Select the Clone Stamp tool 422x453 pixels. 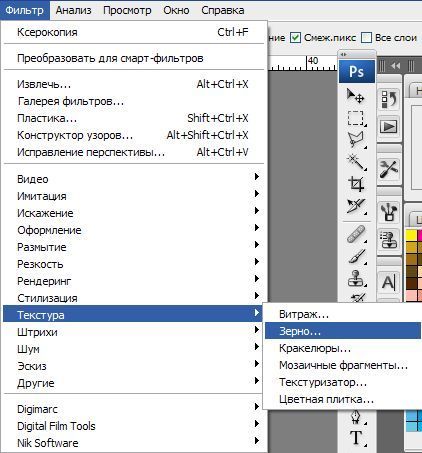point(356,278)
